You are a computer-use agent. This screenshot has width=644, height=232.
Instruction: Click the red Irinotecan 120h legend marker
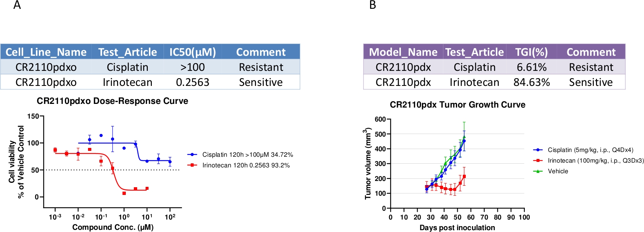tap(192, 165)
